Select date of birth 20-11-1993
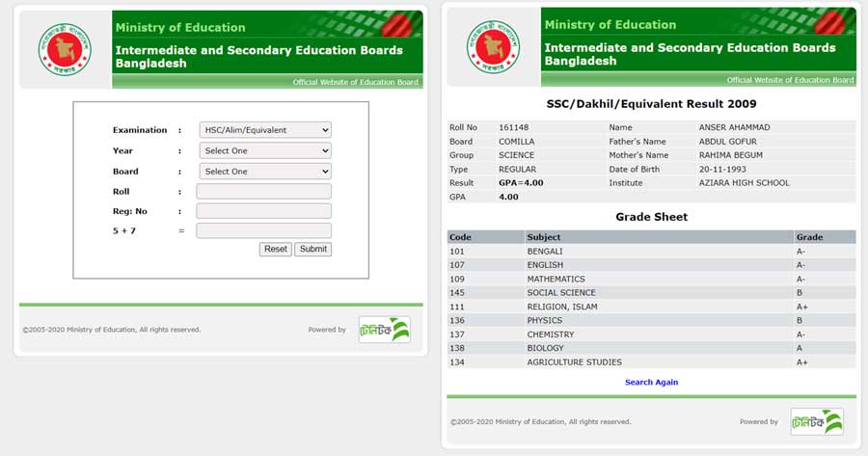 click(722, 170)
